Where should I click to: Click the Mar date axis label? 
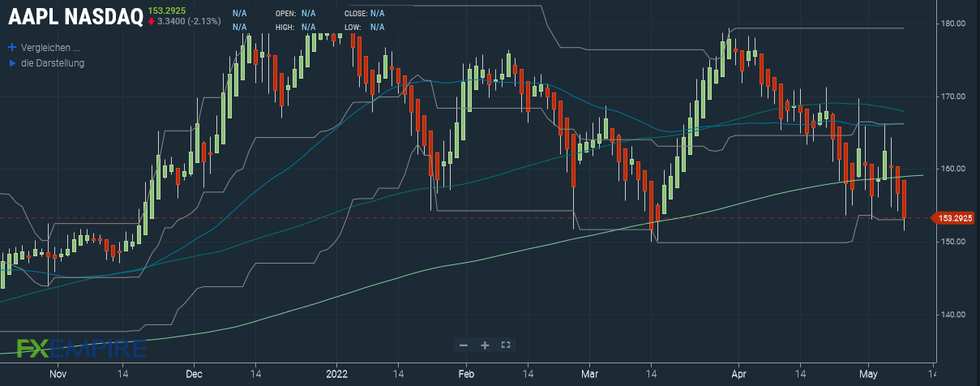[x=590, y=375]
